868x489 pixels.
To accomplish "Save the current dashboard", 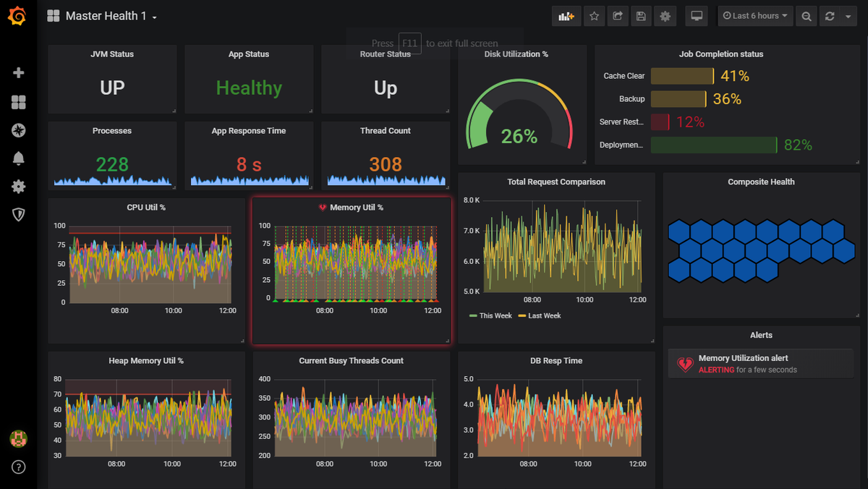I will click(641, 15).
